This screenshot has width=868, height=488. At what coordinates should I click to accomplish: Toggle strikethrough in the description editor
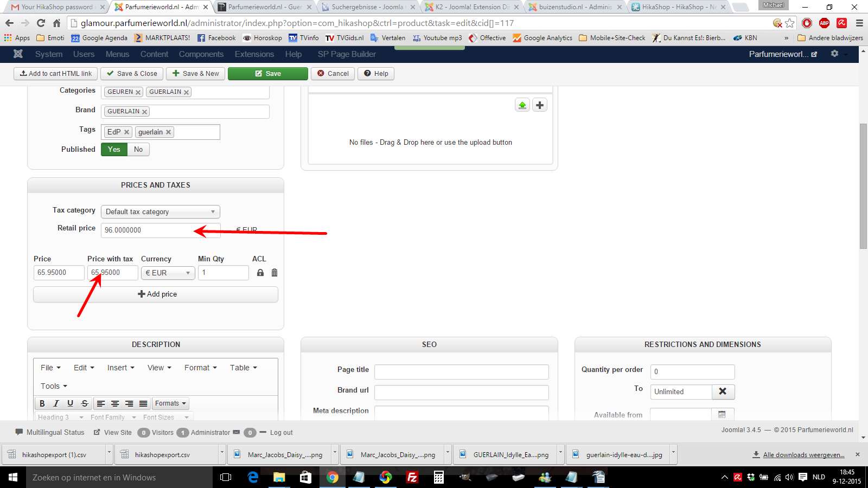[84, 403]
